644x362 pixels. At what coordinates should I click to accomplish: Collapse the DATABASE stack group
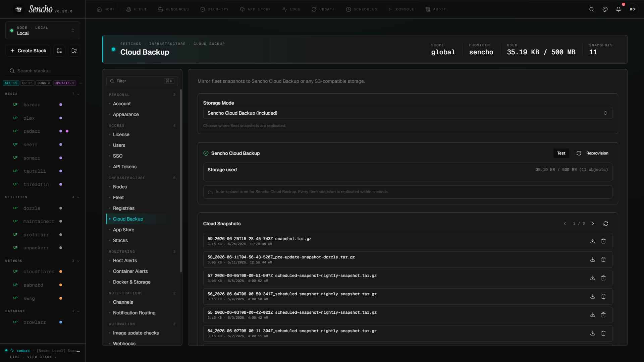pos(78,311)
